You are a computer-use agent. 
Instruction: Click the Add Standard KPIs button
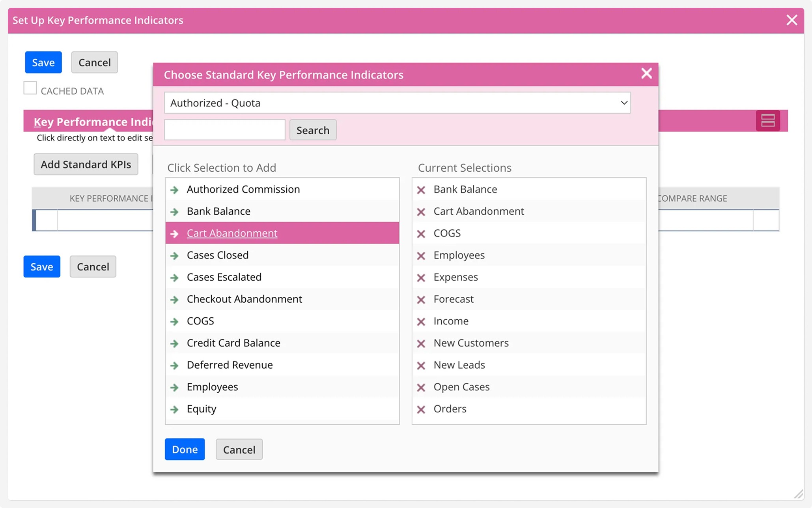86,164
